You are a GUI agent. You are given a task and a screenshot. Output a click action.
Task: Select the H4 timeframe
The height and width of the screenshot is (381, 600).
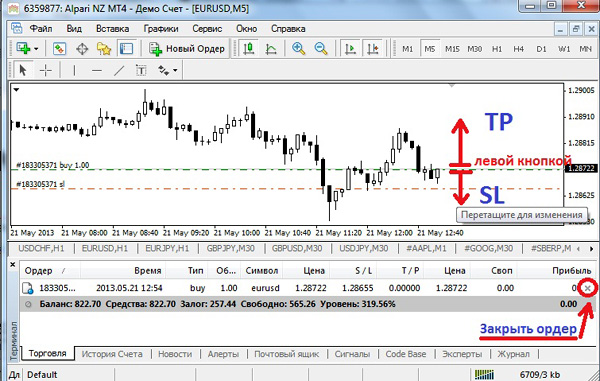518,49
